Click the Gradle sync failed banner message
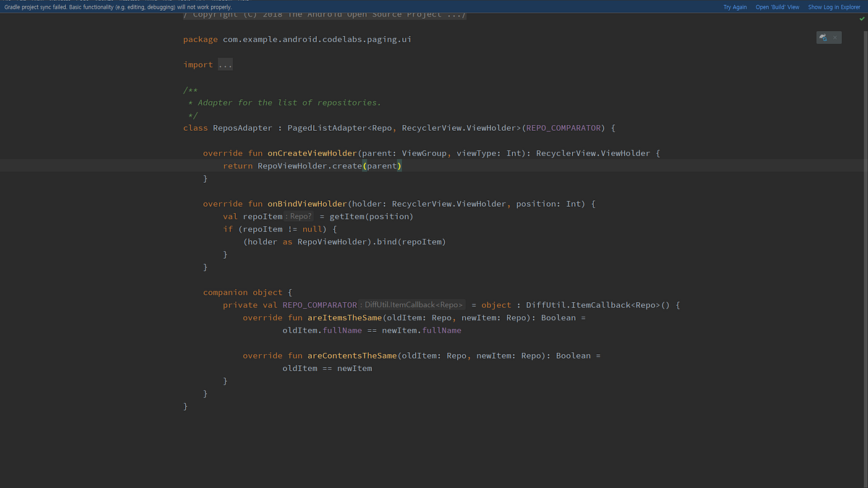This screenshot has width=868, height=488. pos(116,7)
